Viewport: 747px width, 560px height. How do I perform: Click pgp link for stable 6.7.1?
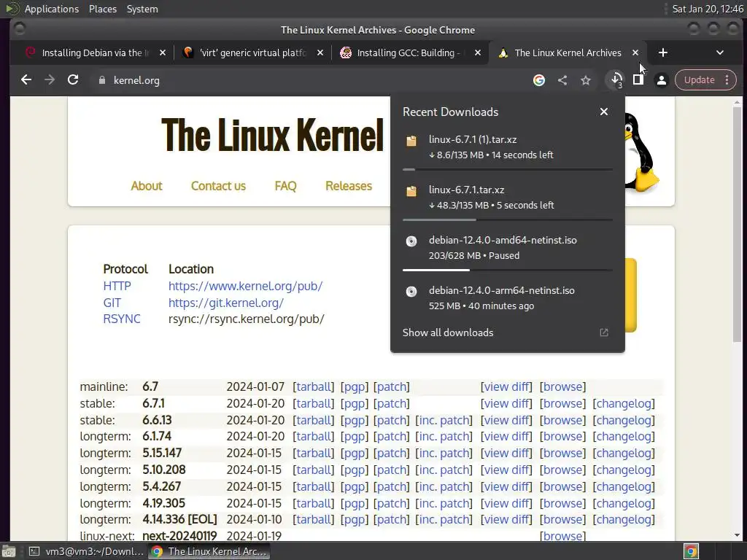(354, 403)
